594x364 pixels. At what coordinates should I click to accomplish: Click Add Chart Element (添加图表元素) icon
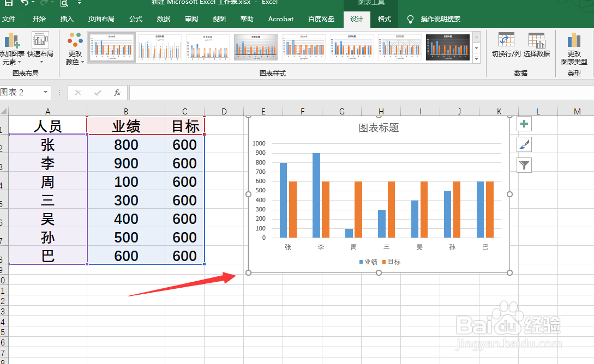tap(12, 46)
